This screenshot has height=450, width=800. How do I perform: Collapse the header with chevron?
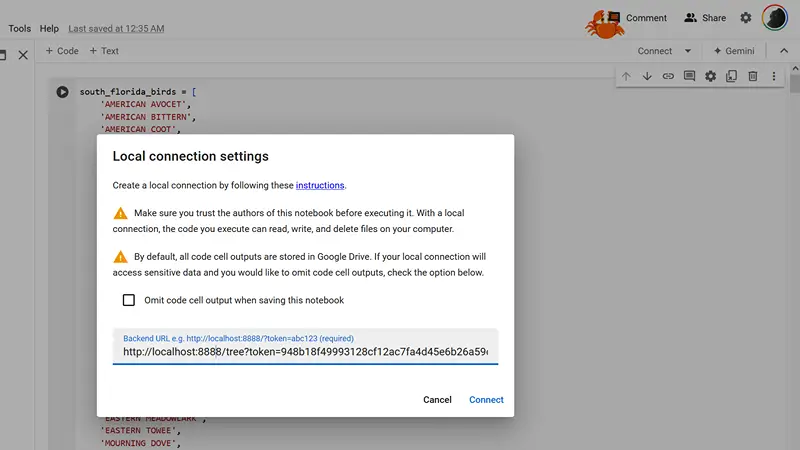tap(783, 51)
